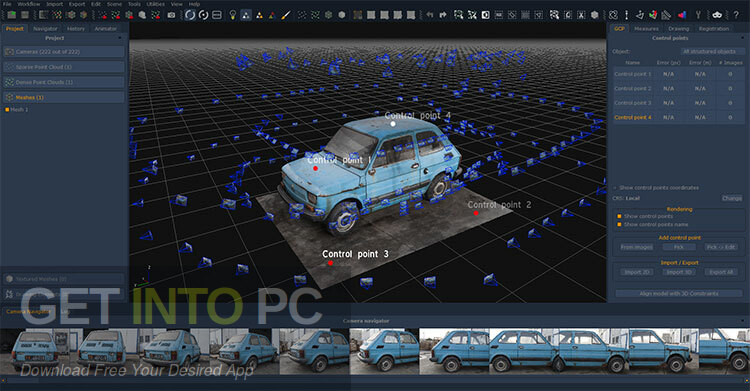This screenshot has height=391, width=750.
Task: Click the Y-shaped fork tool icon
Action: (698, 15)
